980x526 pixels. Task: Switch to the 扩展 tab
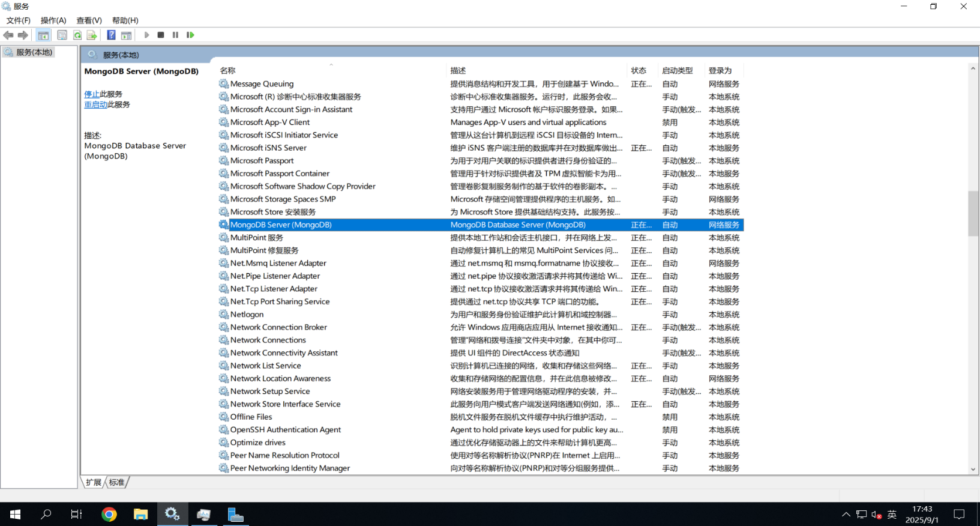[94, 482]
